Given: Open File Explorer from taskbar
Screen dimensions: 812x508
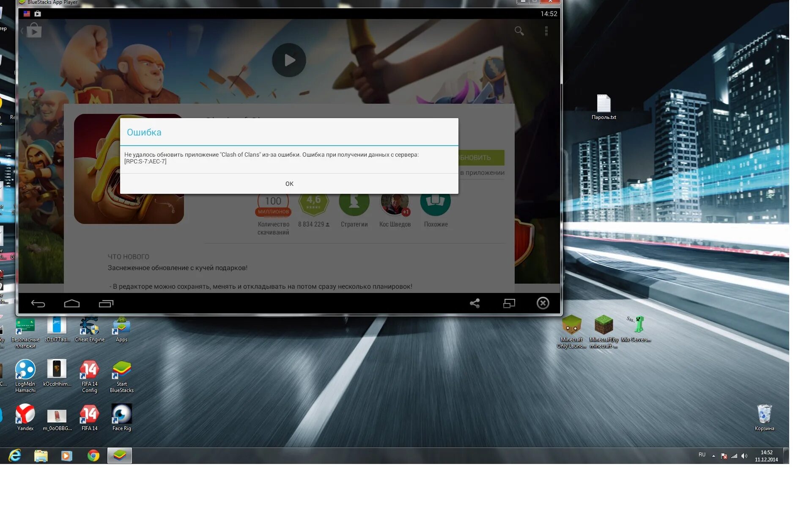Looking at the screenshot, I should (41, 456).
